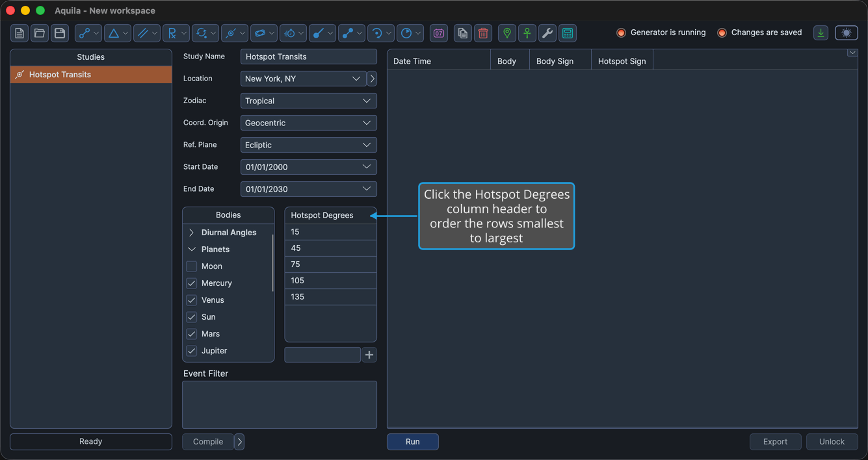The width and height of the screenshot is (868, 460).
Task: Click the pie clock toolbar icon
Action: coord(410,33)
